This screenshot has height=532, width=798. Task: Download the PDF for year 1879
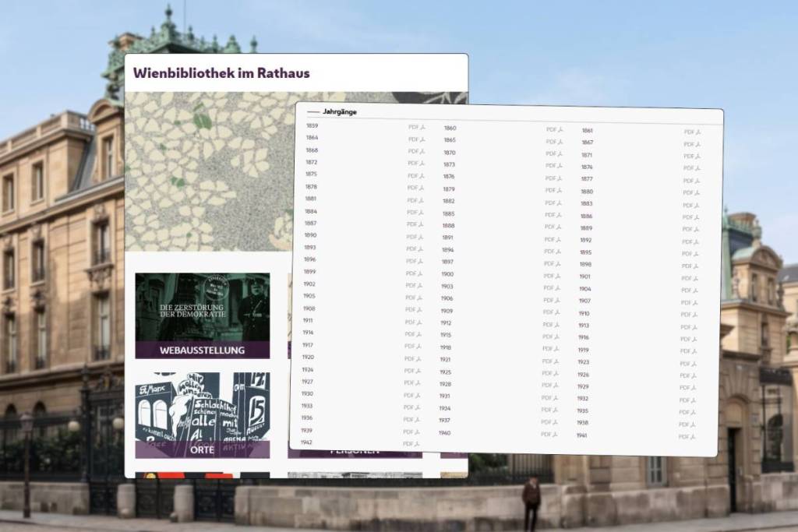tap(554, 190)
